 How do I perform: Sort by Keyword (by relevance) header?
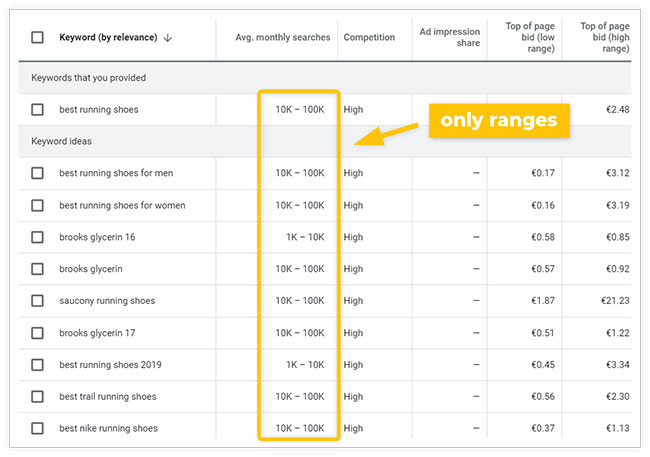[x=108, y=37]
